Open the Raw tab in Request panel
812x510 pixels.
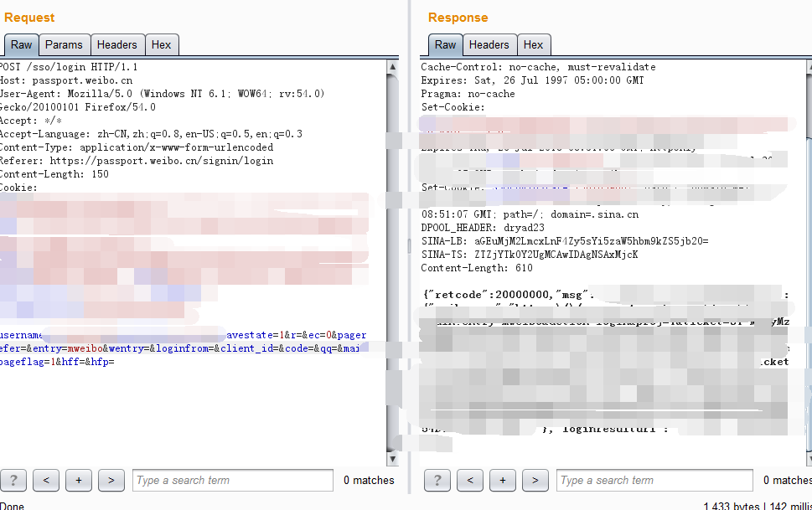[x=21, y=45]
